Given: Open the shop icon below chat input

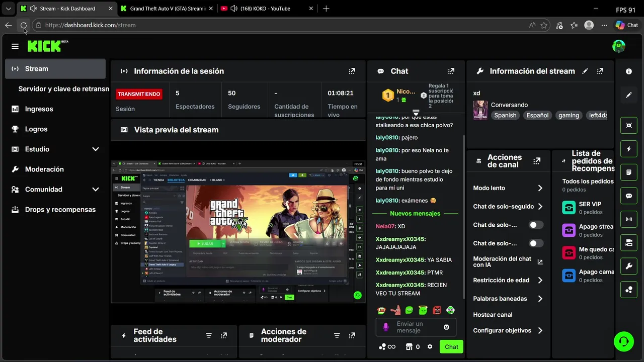Looking at the screenshot, I should coord(409,346).
